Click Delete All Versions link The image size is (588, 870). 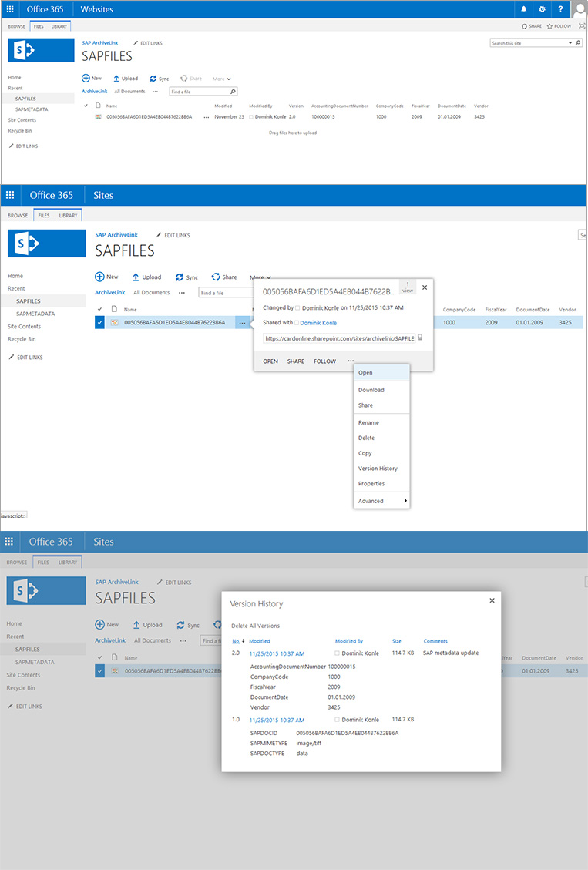(x=255, y=626)
